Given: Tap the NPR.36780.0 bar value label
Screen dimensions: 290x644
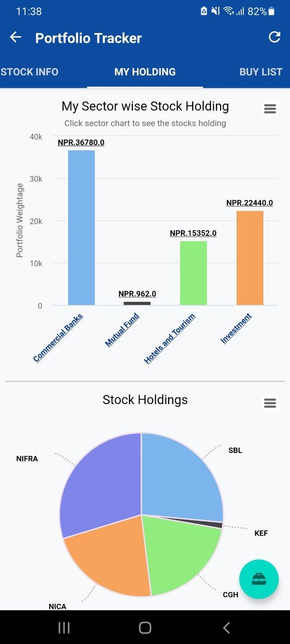Looking at the screenshot, I should [81, 143].
